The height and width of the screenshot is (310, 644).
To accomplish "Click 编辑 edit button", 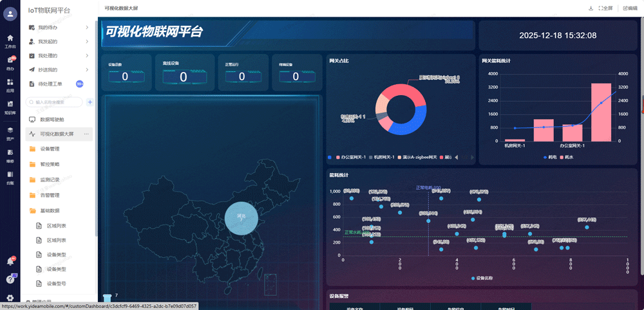I will [630, 8].
